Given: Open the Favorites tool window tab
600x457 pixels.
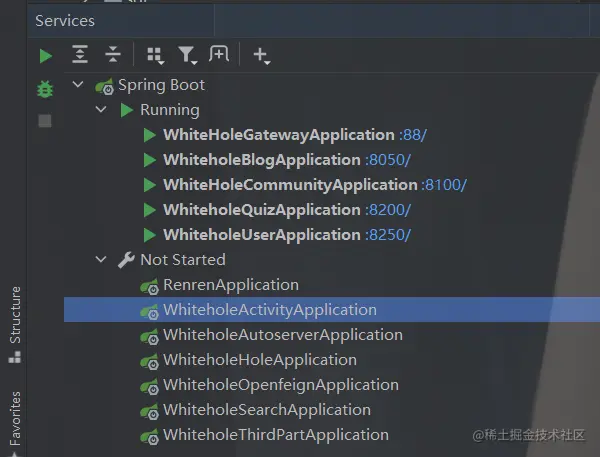Looking at the screenshot, I should click(15, 423).
